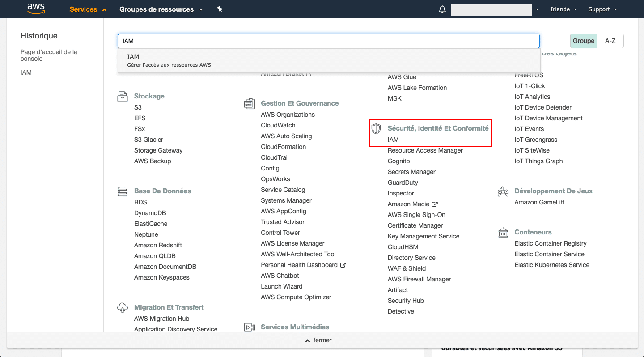Viewport: 644px width, 357px height.
Task: Click the Gestion Et Gouvernance clipboard icon
Action: 250,103
